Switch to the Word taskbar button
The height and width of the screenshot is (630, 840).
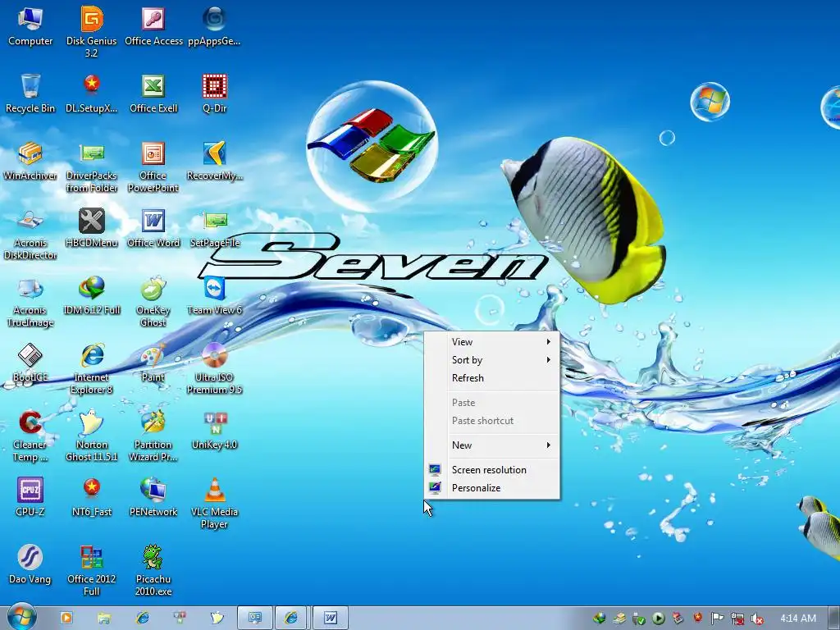click(x=330, y=619)
